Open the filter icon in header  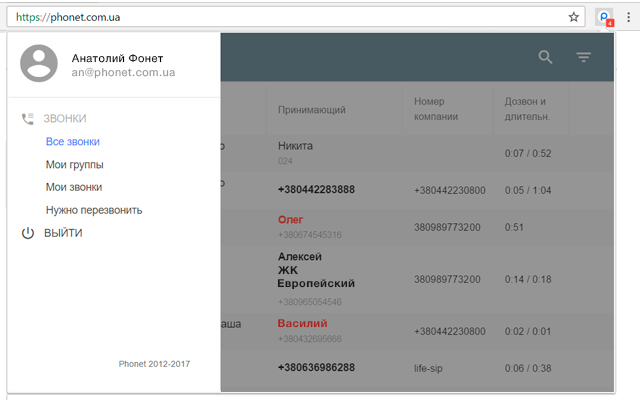coord(584,57)
